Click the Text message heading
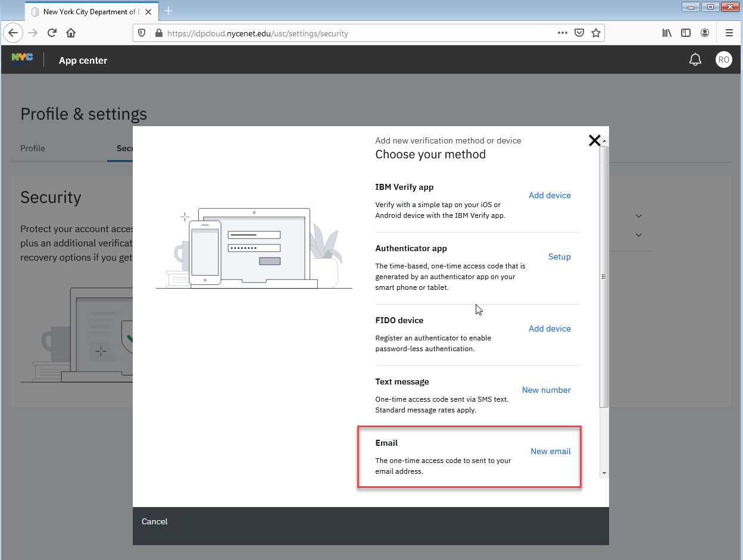743x560 pixels. (402, 381)
